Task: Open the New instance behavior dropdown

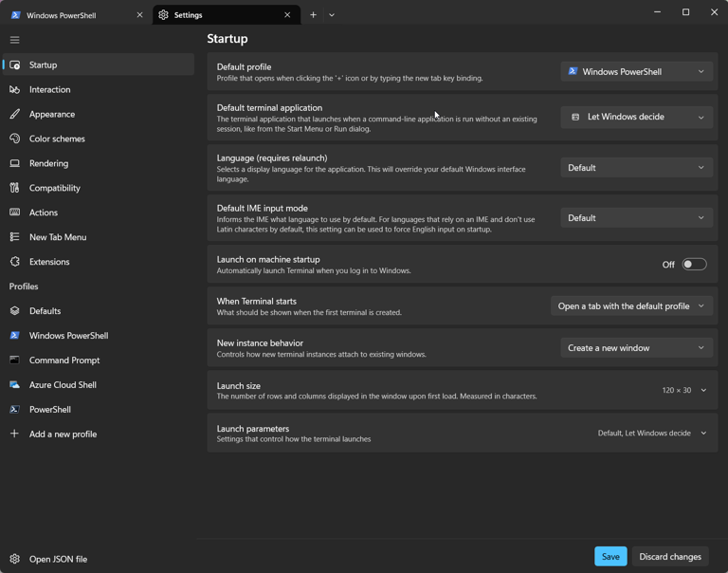Action: (x=637, y=348)
